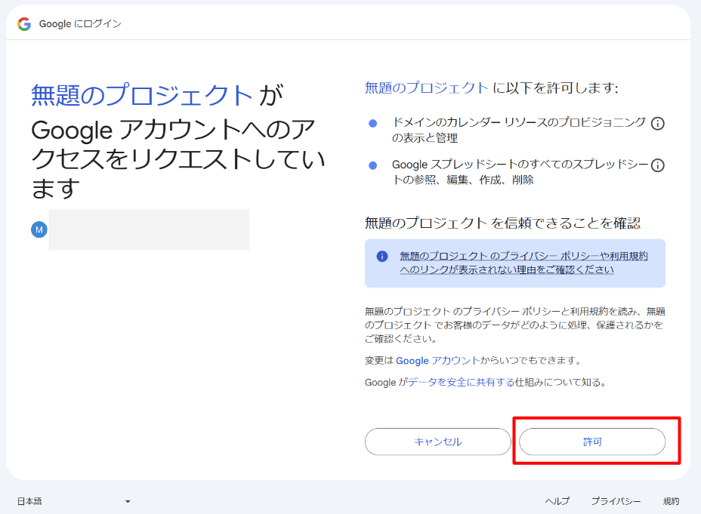
Task: Click the ヘルプ footer link
Action: 557,501
